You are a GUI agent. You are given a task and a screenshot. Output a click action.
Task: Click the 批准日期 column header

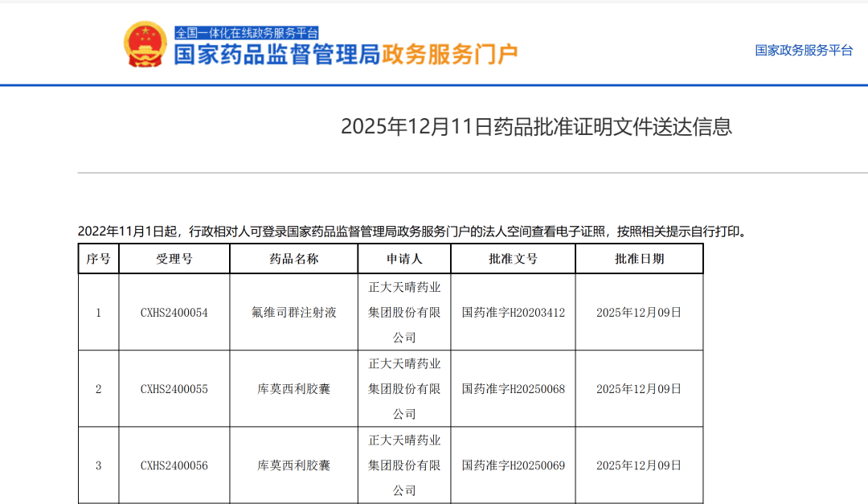coord(639,258)
